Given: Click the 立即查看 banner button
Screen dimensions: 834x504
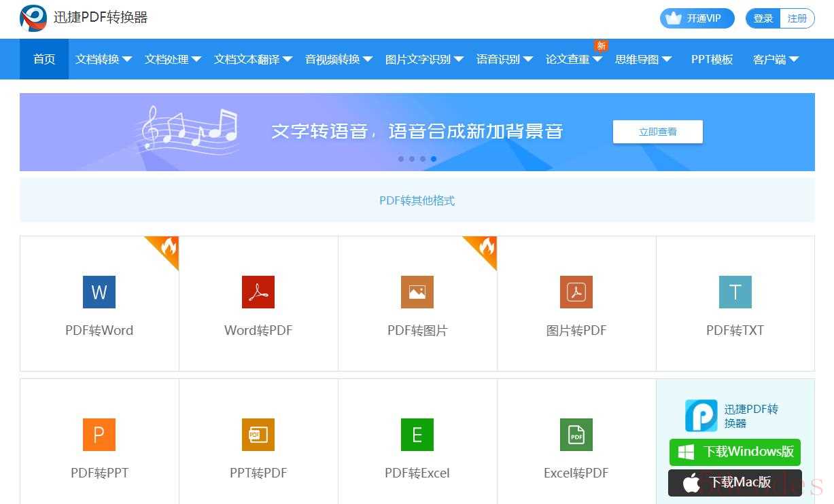Looking at the screenshot, I should point(657,132).
